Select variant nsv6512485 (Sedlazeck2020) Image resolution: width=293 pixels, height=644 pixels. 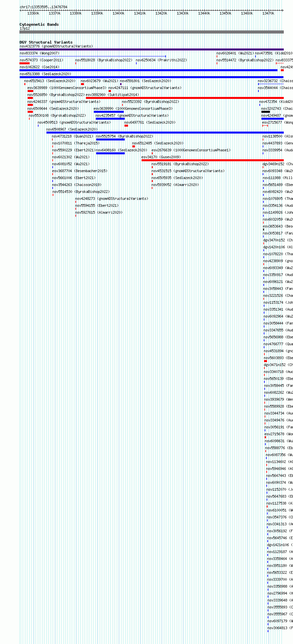[158, 143]
